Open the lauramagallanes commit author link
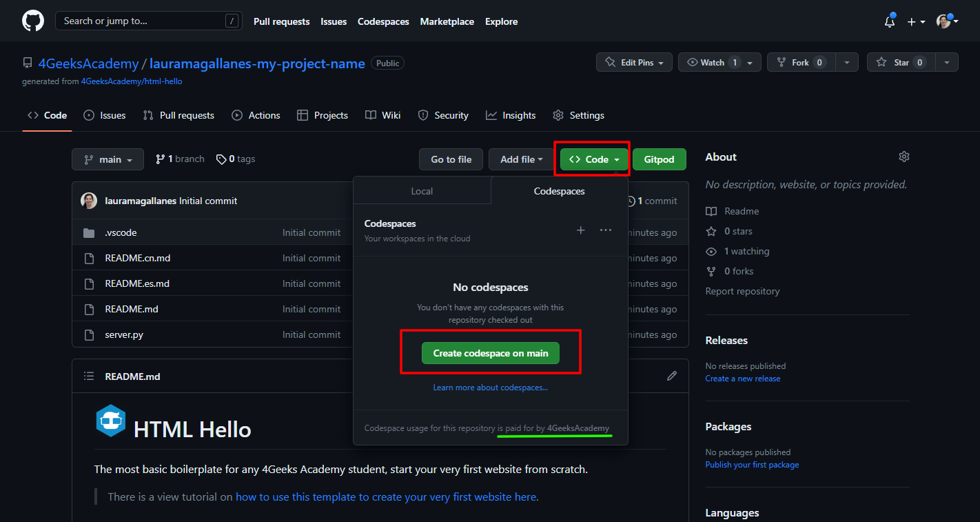The image size is (980, 522). 141,201
